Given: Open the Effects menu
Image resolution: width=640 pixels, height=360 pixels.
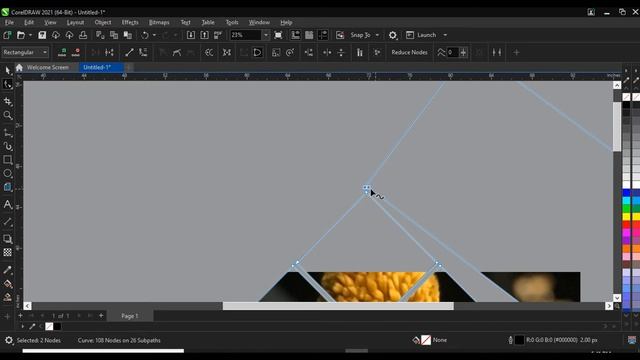Looking at the screenshot, I should point(130,22).
